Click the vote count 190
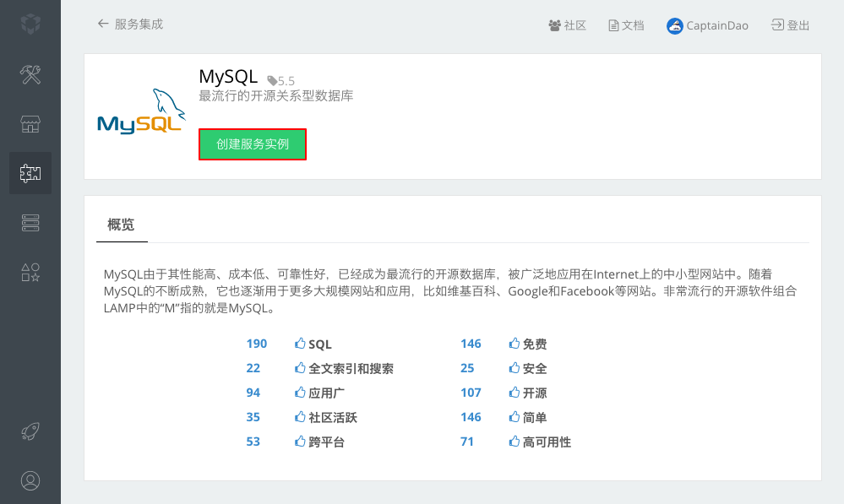 tap(257, 344)
